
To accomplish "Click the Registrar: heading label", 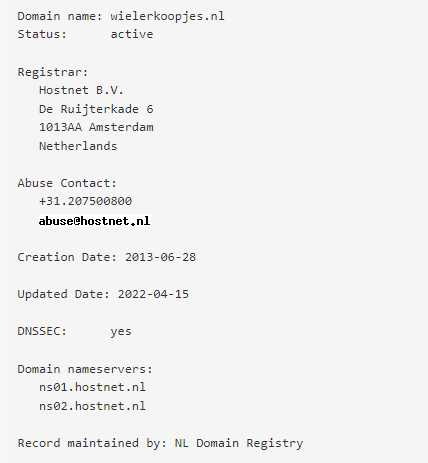I will pyautogui.click(x=53, y=72).
